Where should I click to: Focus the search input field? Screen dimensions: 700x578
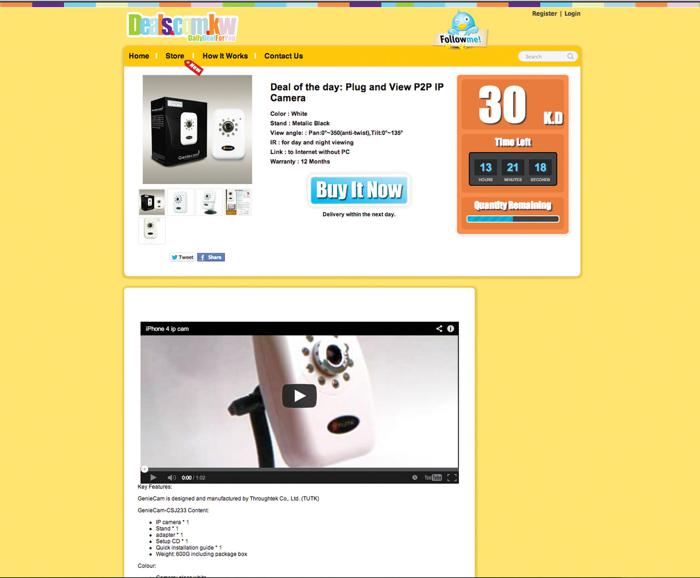(x=542, y=56)
